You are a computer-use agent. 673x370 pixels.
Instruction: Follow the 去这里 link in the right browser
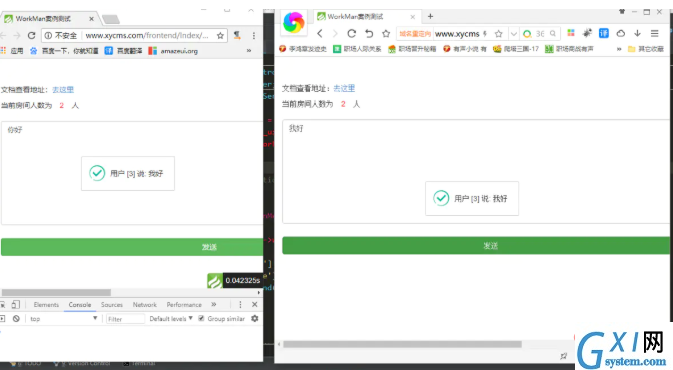344,88
